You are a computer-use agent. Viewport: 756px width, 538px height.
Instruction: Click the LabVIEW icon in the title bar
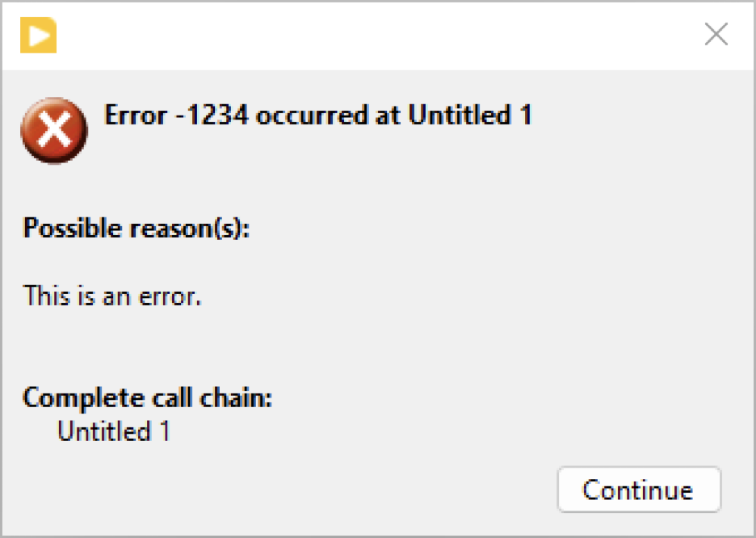click(39, 35)
